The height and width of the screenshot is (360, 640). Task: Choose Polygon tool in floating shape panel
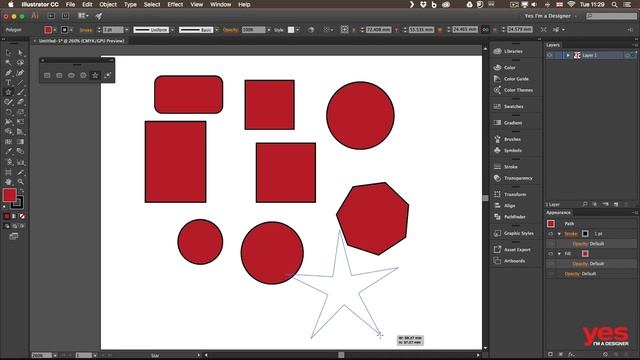(x=83, y=76)
